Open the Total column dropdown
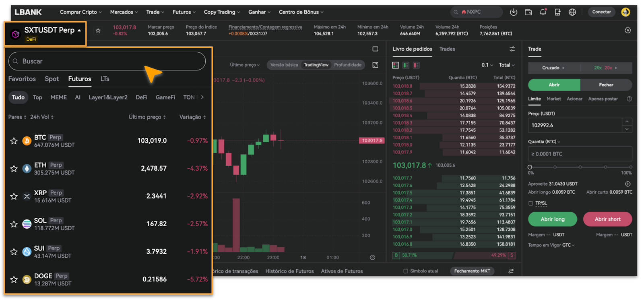 [x=507, y=65]
